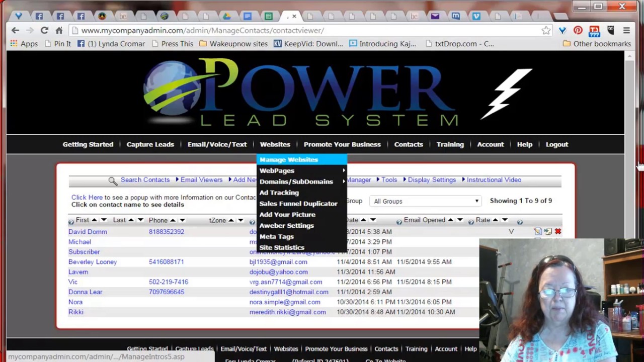
Task: Bookmark this page with the star icon
Action: pyautogui.click(x=546, y=31)
